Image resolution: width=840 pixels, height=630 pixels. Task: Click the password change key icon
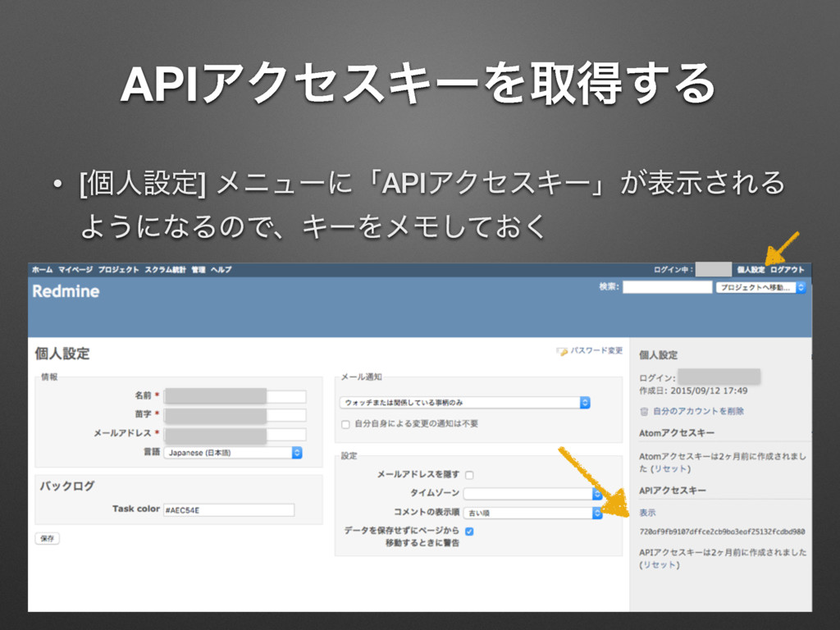coord(562,351)
